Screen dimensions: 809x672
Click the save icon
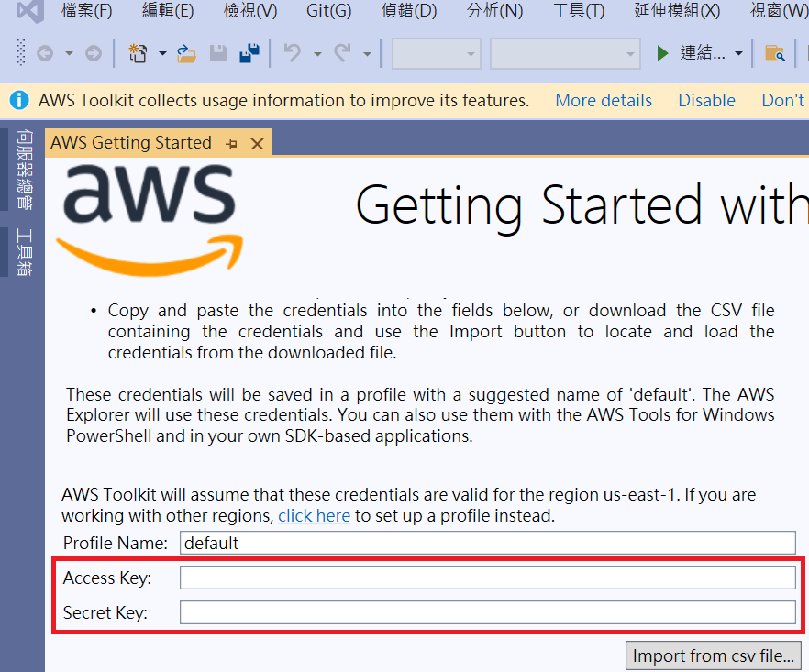coord(218,53)
